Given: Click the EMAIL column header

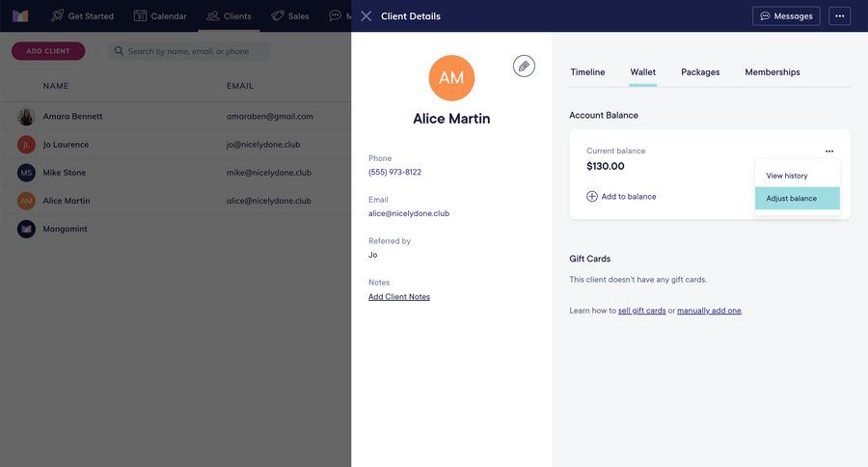Looking at the screenshot, I should point(240,86).
